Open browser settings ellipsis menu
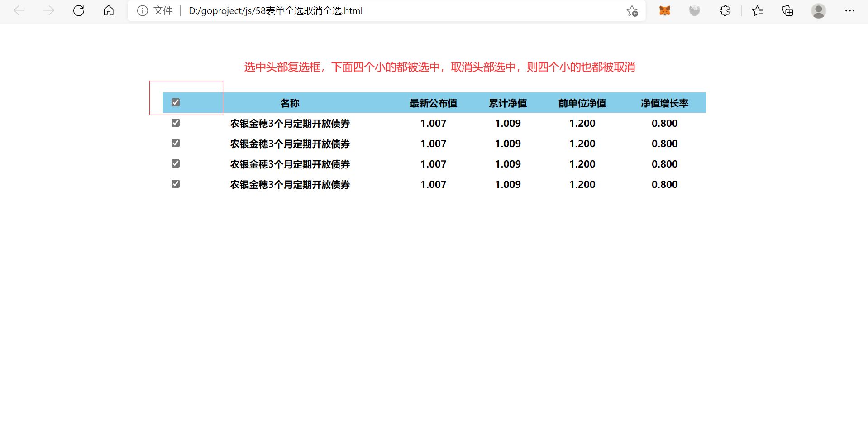Image resolution: width=868 pixels, height=437 pixels. pos(850,10)
